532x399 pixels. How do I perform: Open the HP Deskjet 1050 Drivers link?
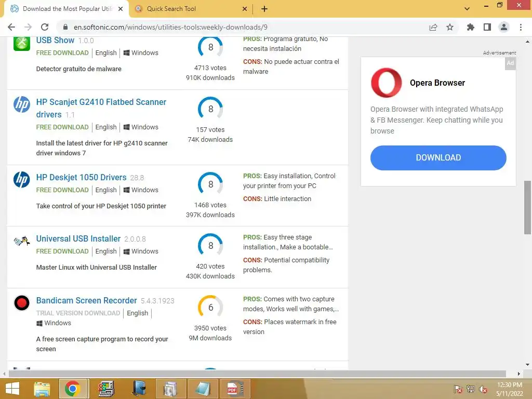[81, 178]
